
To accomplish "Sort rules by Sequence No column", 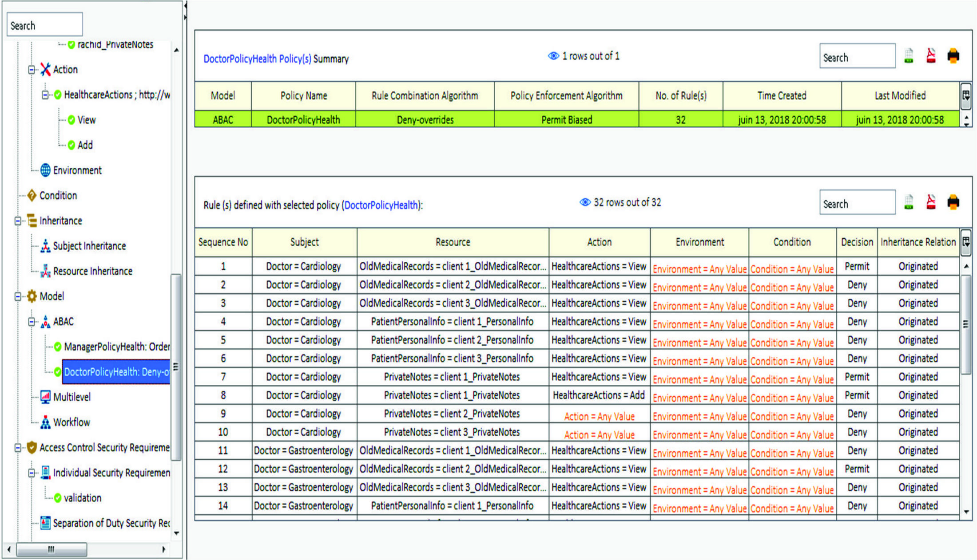I will click(223, 242).
